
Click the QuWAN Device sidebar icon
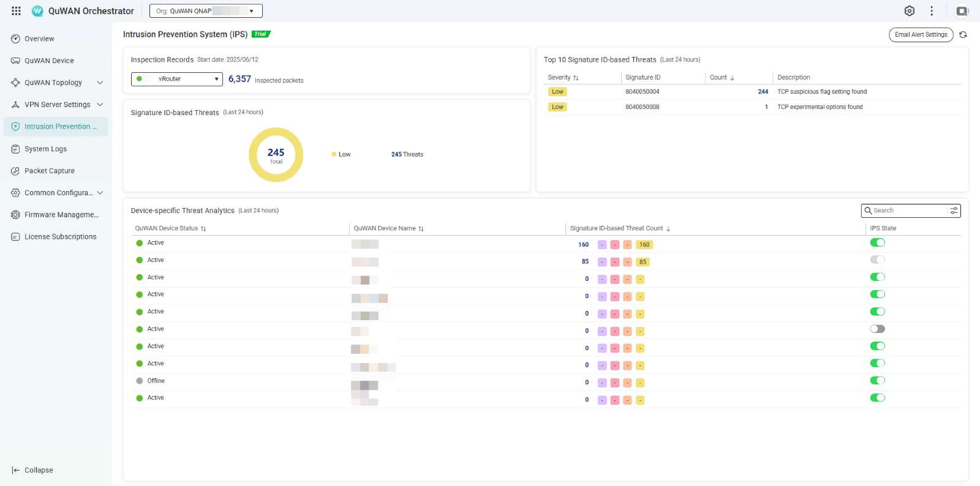(15, 61)
